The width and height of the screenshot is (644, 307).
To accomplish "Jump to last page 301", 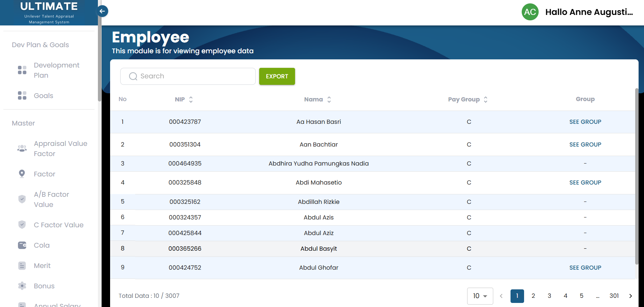I will [614, 296].
